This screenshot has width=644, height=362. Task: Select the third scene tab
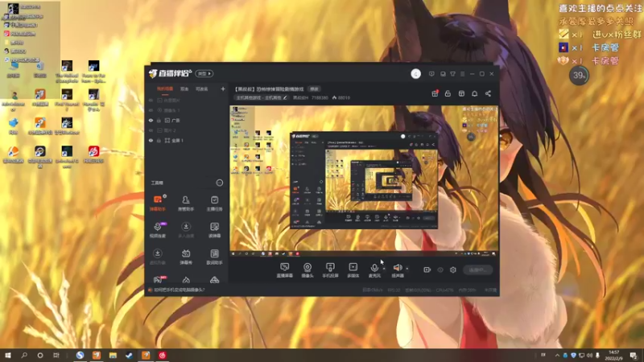click(201, 88)
